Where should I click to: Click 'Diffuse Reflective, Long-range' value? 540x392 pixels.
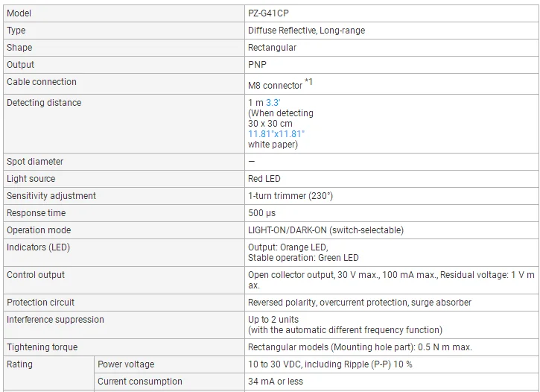(306, 31)
